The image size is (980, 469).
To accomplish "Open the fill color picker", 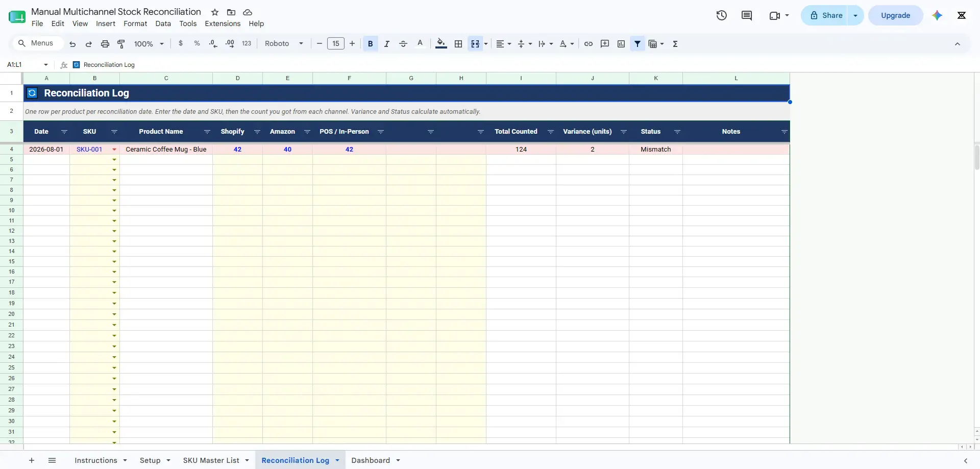I will [x=442, y=44].
